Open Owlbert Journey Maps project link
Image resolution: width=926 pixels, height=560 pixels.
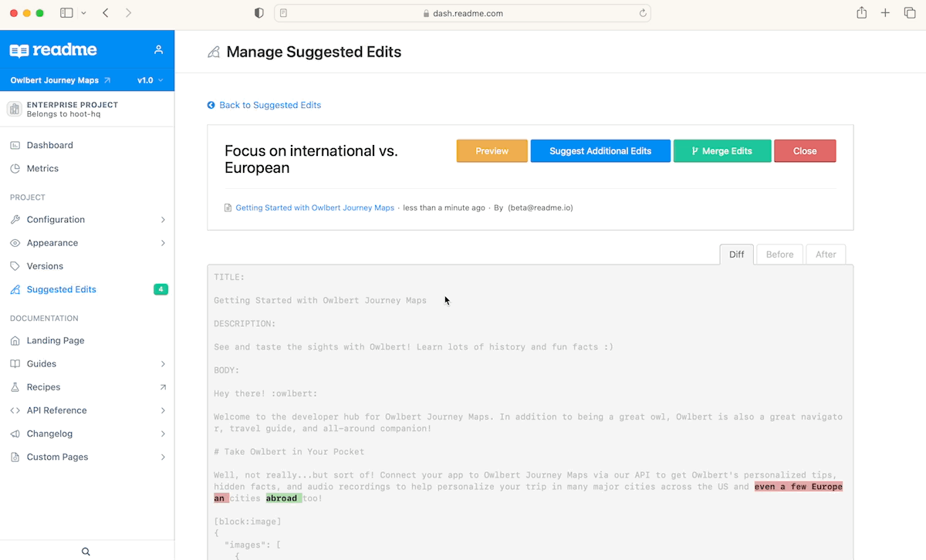[60, 80]
